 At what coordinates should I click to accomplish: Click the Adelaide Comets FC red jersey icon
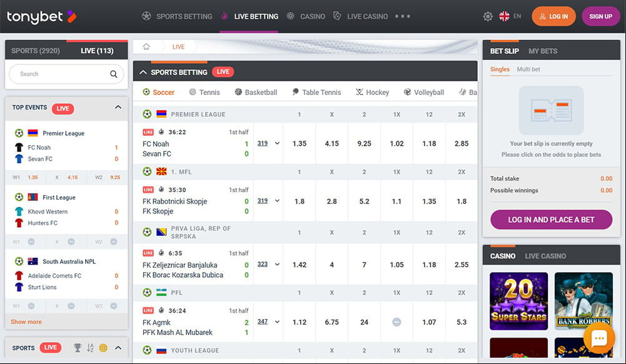point(19,275)
